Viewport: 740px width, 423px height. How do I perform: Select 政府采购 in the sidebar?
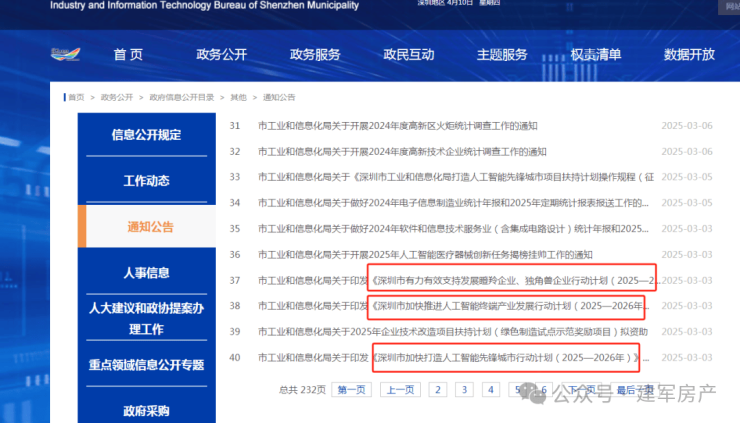146,411
